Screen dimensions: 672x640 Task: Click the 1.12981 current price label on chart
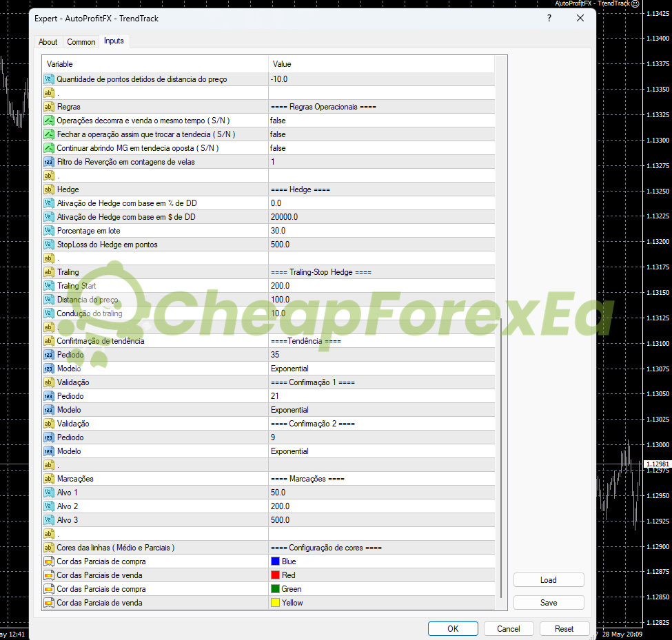(x=658, y=464)
